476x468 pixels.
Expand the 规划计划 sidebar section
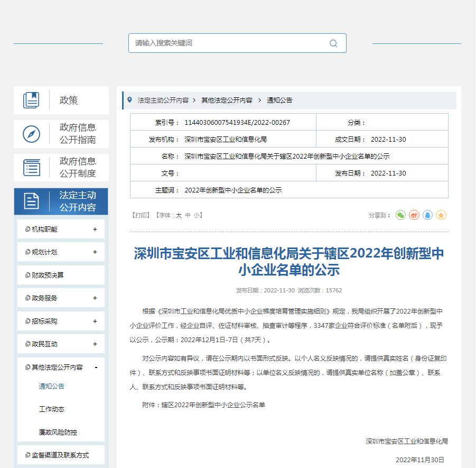tap(95, 252)
